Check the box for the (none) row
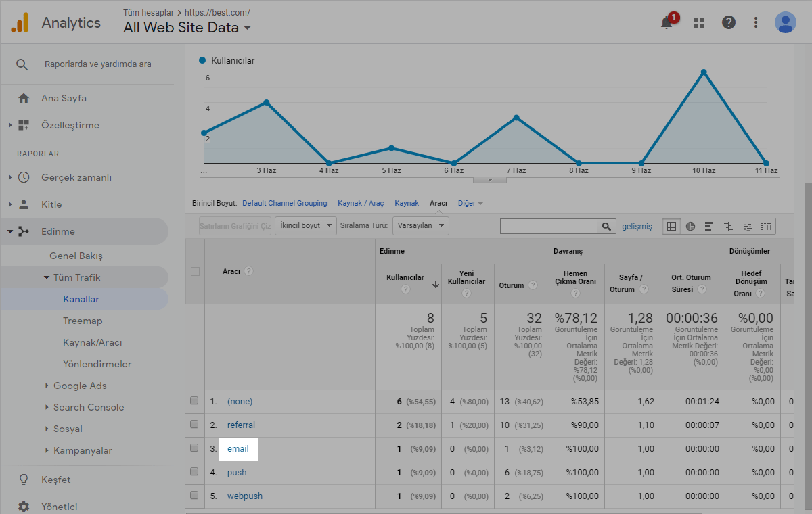The image size is (812, 514). point(195,401)
